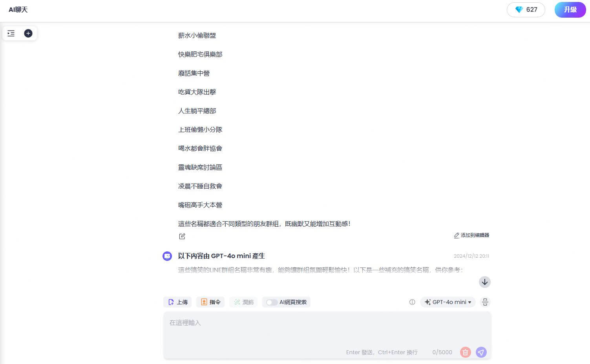This screenshot has height=364, width=590.
Task: Click the text 薪水小偷聯盟
Action: click(x=197, y=36)
